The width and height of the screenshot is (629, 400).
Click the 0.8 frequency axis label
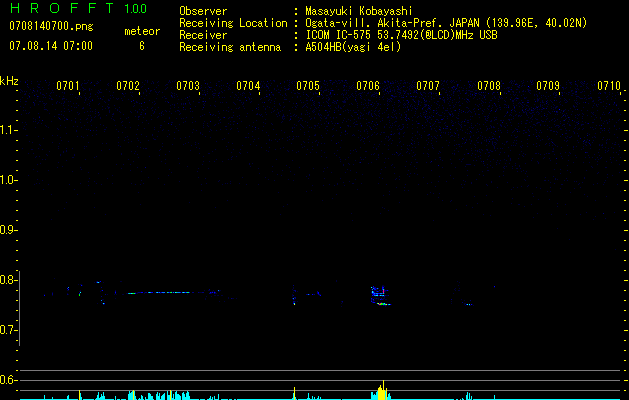click(x=7, y=280)
